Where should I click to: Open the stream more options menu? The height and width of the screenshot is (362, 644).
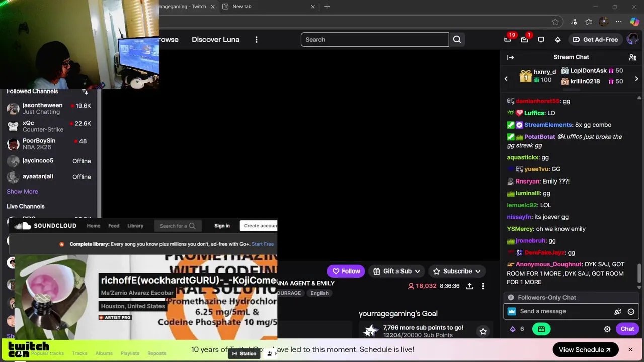(483, 286)
